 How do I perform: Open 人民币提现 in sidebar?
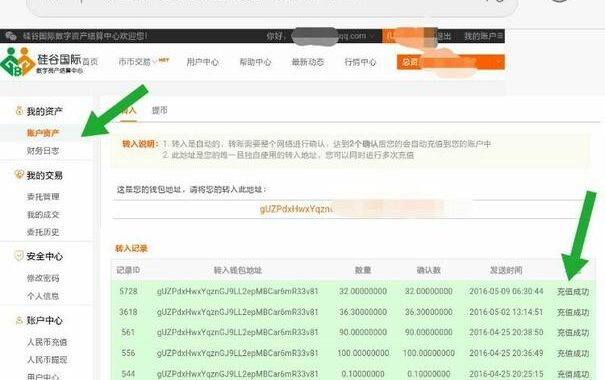[x=47, y=360]
